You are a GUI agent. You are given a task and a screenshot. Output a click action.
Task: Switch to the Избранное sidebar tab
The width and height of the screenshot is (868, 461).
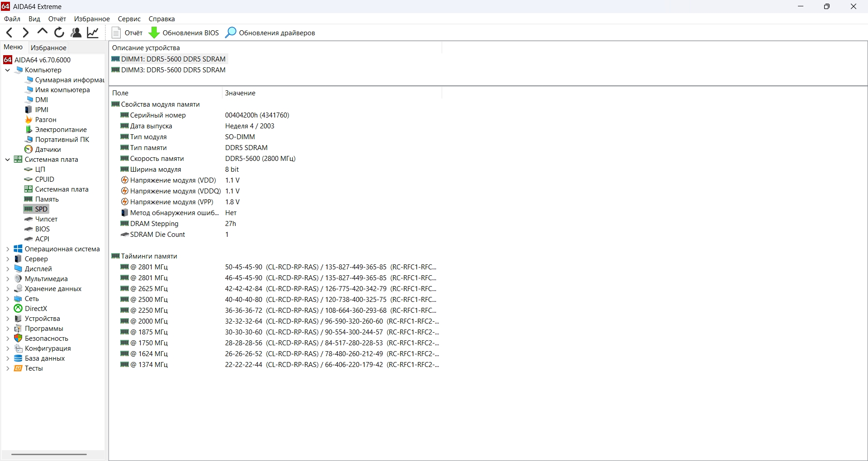[48, 47]
